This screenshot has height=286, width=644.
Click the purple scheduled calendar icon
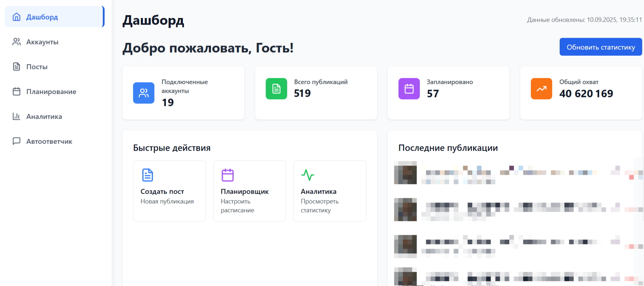(x=409, y=89)
